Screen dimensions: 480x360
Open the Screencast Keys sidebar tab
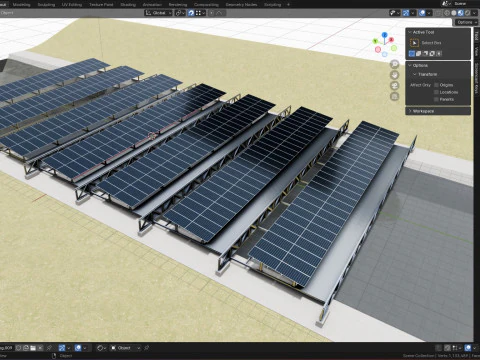point(476,78)
